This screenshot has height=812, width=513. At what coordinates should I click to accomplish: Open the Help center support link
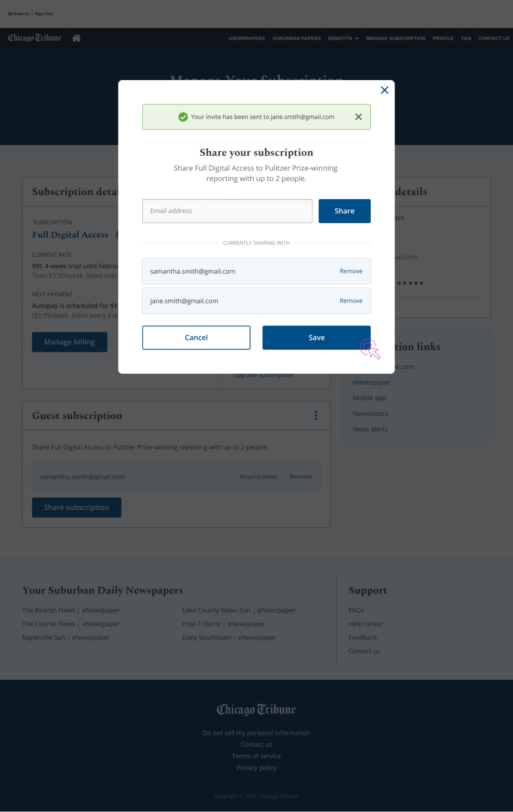(x=366, y=624)
